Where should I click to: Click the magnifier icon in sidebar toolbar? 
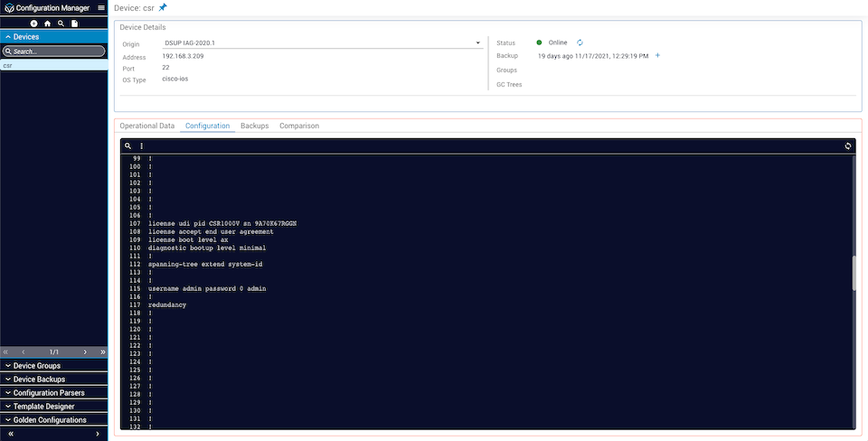point(61,23)
